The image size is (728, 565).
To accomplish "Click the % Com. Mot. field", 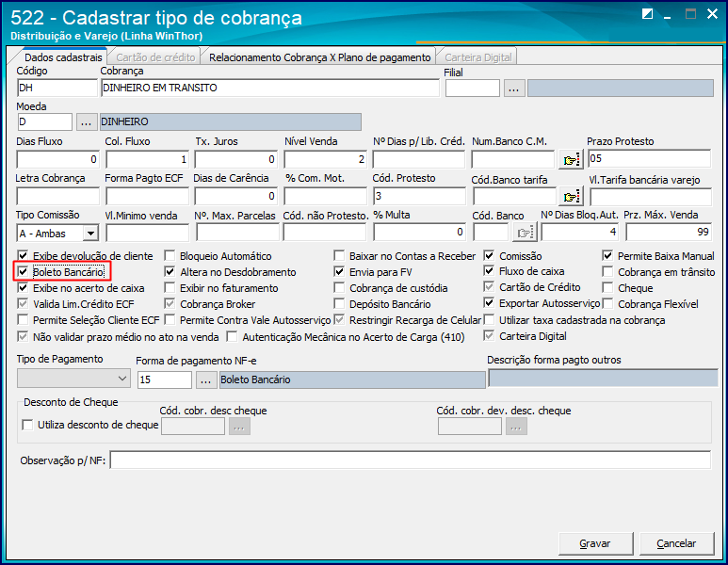I will click(325, 196).
